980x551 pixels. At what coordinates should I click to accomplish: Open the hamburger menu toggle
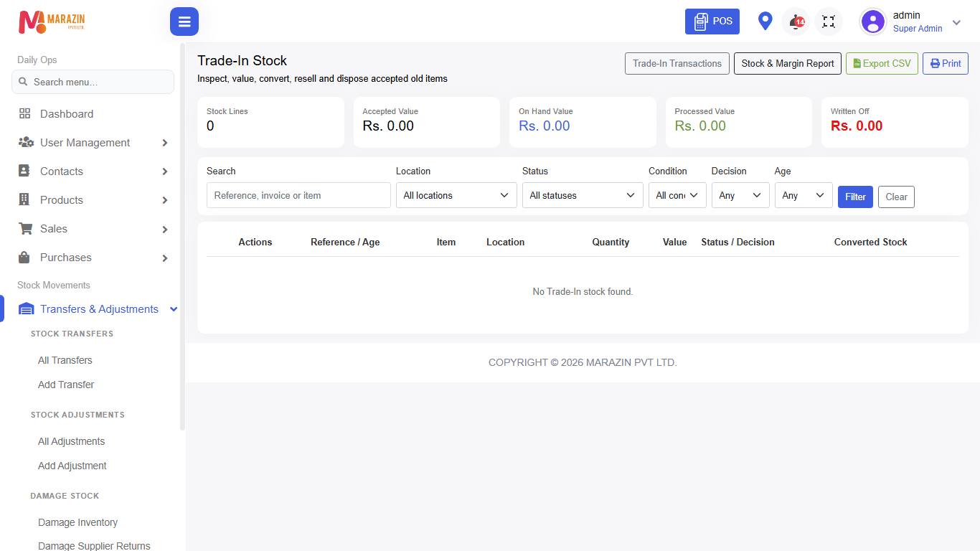click(x=184, y=22)
